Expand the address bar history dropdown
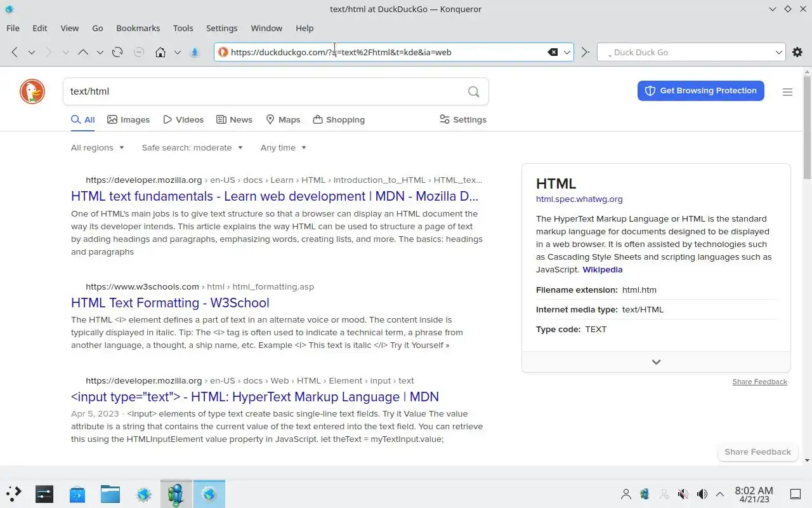 click(567, 52)
